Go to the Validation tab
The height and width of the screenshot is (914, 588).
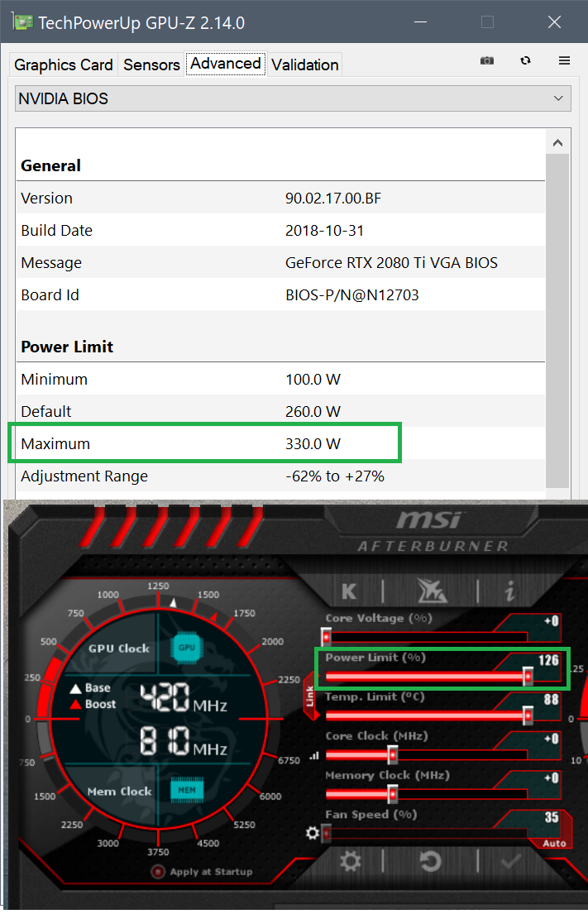click(x=305, y=65)
